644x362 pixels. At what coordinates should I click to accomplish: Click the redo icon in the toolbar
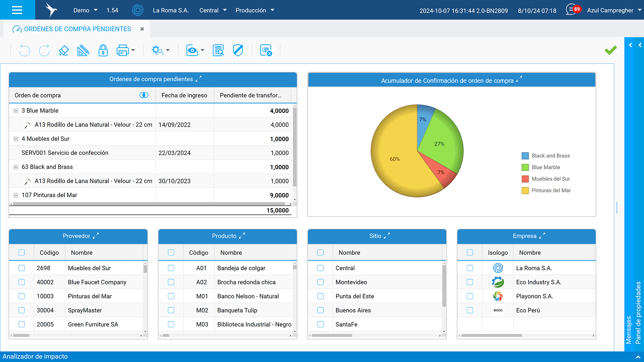44,50
